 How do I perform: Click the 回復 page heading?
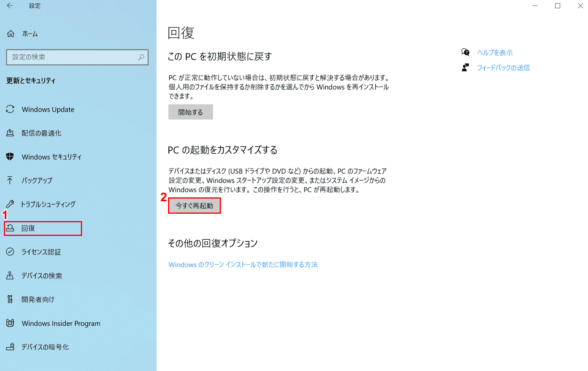tap(181, 33)
